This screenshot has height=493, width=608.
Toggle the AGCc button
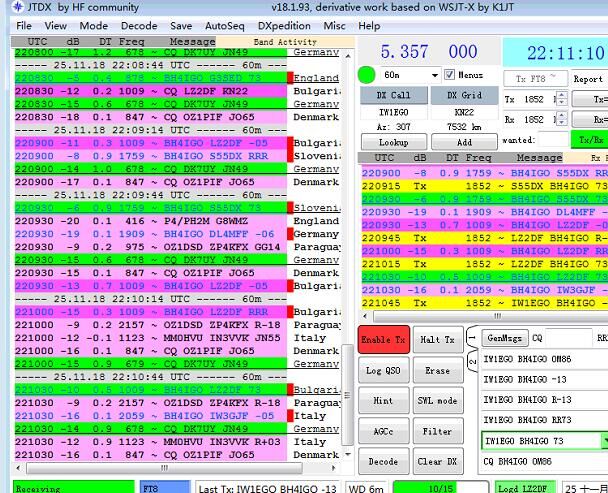(383, 431)
